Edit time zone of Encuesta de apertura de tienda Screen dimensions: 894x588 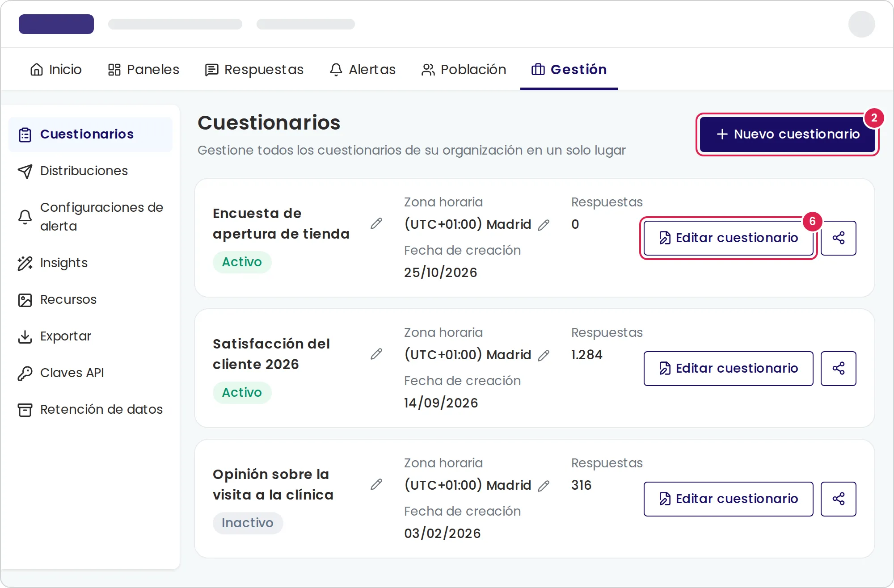coord(544,225)
